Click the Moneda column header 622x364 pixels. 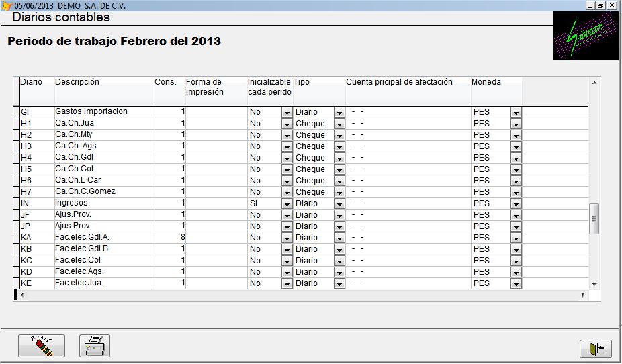click(496, 91)
